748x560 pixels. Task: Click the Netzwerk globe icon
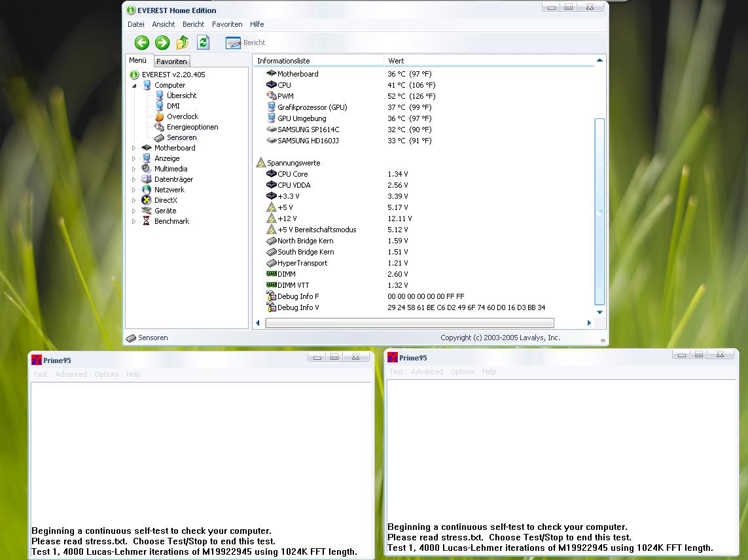click(x=147, y=190)
